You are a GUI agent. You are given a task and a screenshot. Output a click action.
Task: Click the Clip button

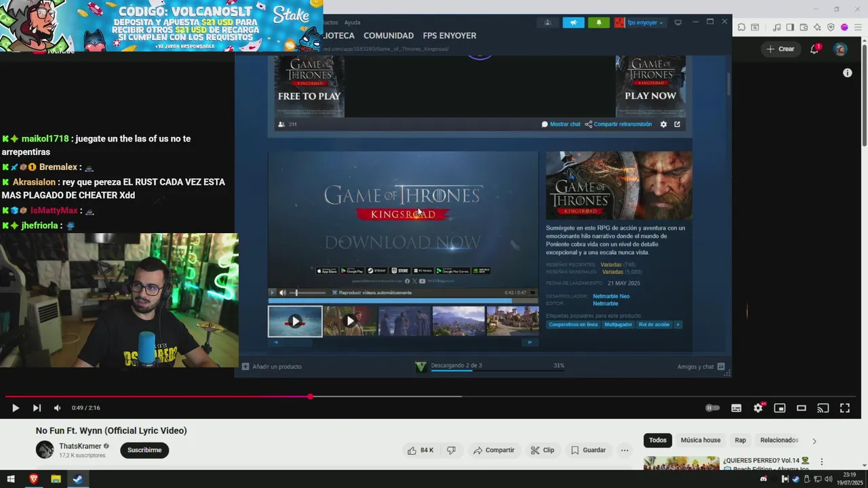click(x=542, y=450)
